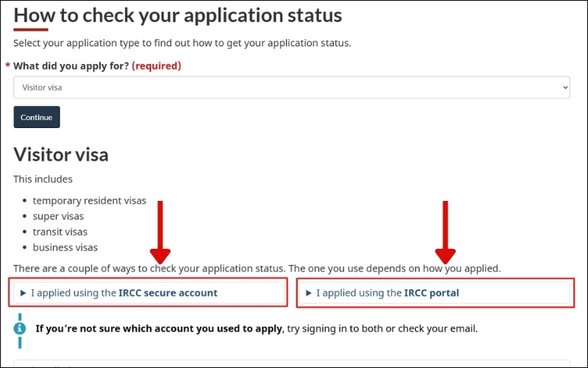Click the "How to check your application status" heading

[x=178, y=14]
